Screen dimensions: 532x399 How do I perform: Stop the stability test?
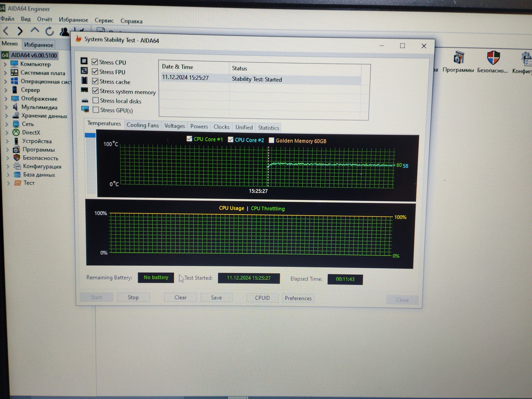[x=133, y=297]
